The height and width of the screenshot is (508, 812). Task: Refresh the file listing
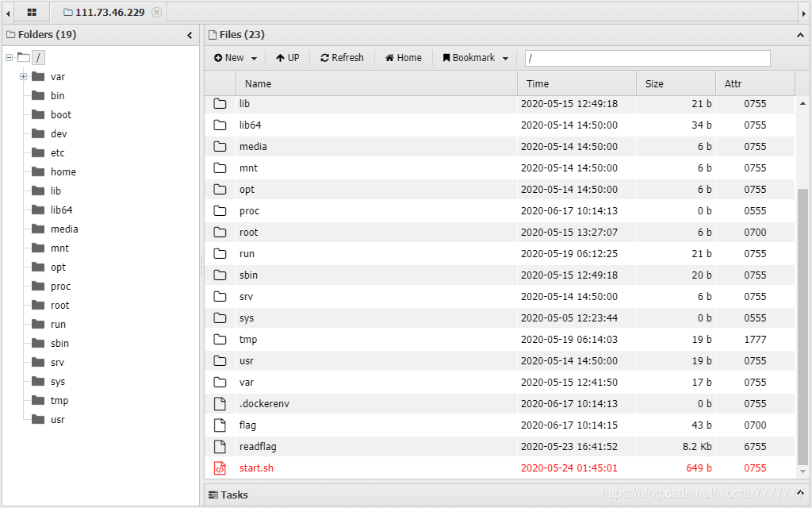341,57
